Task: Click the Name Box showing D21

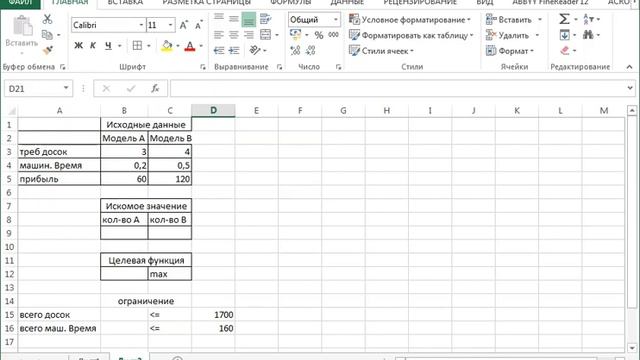Action: (38, 89)
